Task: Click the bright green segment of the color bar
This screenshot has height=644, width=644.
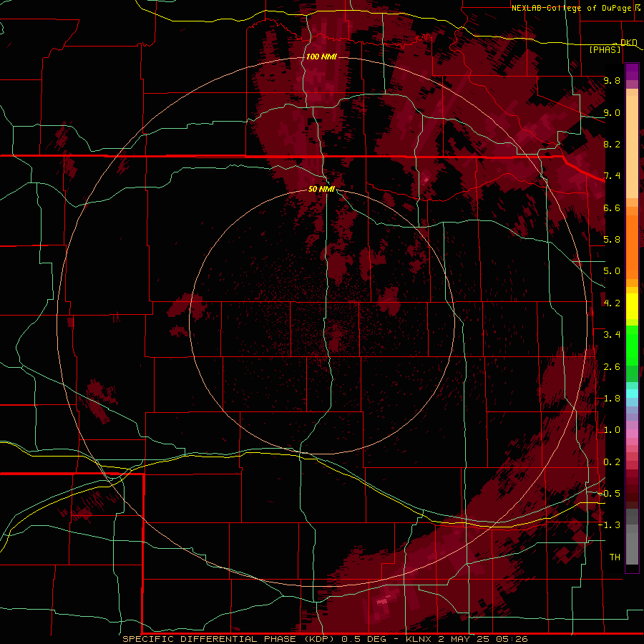Action: click(632, 346)
